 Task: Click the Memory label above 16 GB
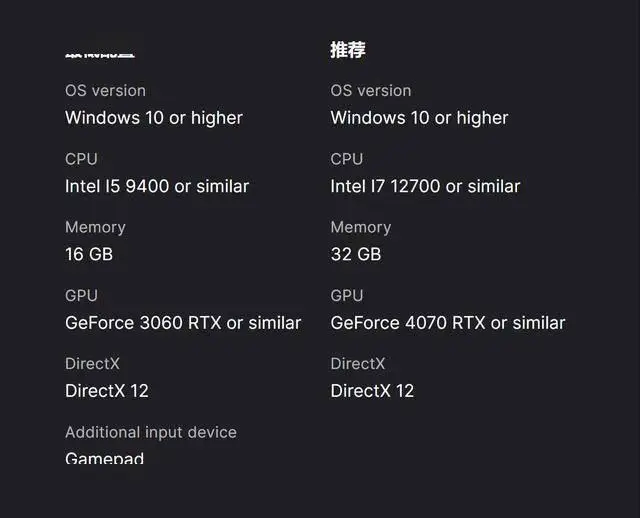point(95,227)
